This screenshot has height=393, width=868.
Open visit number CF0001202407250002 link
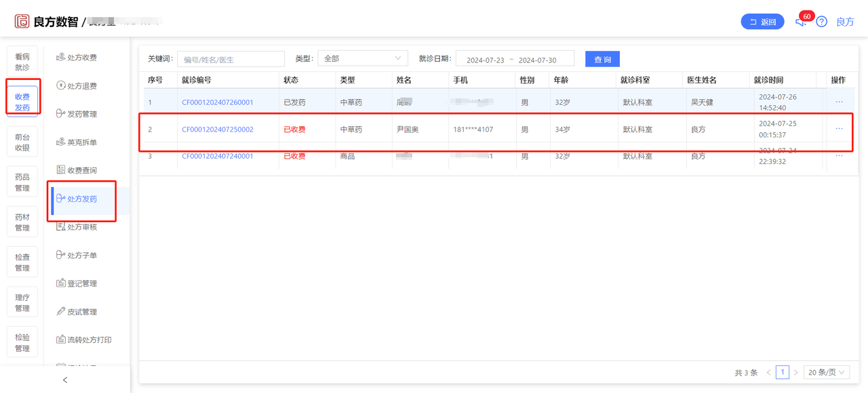pos(218,129)
